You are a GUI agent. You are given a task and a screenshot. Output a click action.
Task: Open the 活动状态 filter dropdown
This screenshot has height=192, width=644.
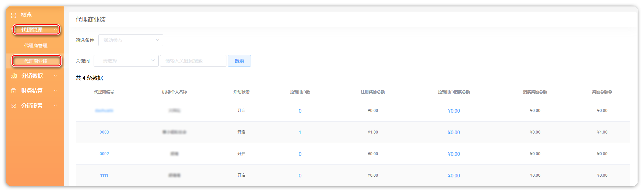(130, 40)
